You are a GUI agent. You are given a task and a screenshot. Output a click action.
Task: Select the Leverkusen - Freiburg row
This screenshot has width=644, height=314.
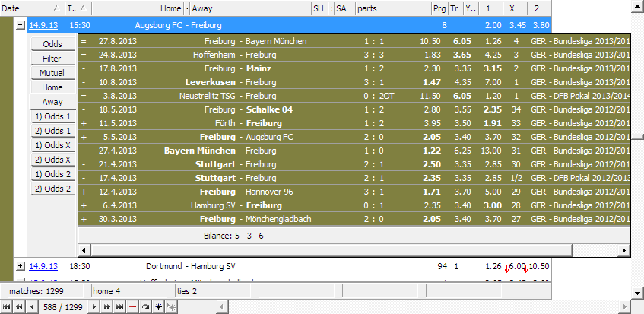point(354,83)
